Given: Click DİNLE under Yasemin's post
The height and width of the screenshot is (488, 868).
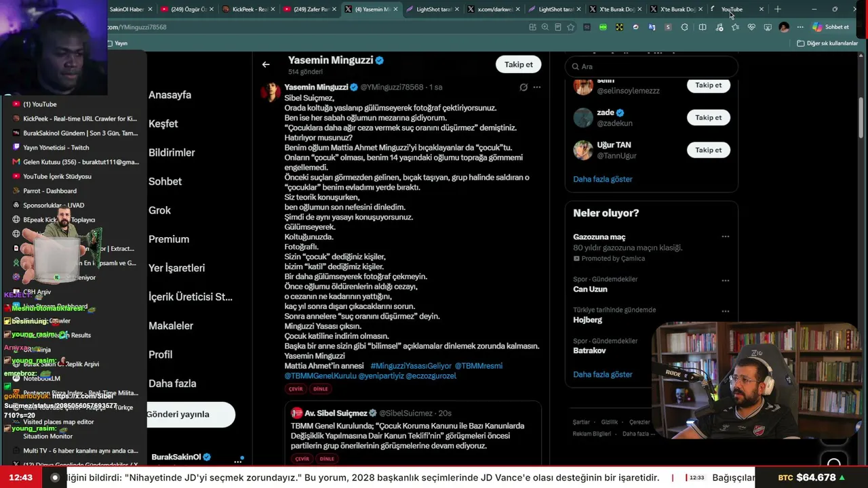Looking at the screenshot, I should click(320, 389).
